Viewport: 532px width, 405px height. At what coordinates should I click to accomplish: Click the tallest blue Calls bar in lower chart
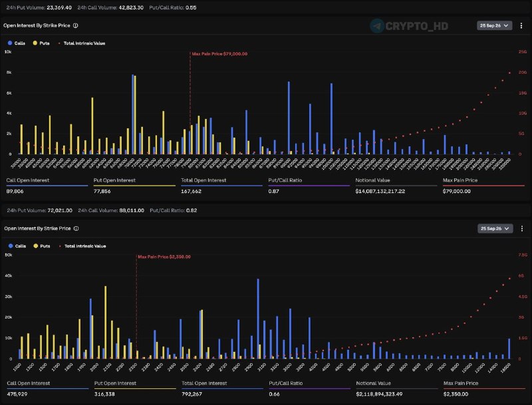point(258,319)
